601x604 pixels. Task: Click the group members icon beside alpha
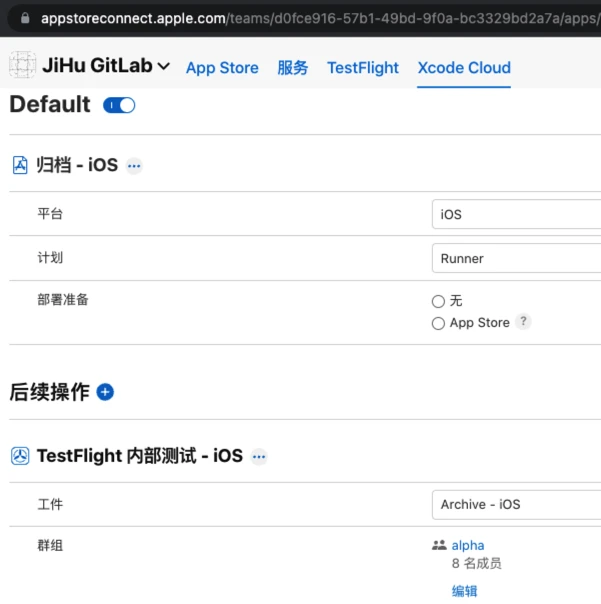click(x=439, y=545)
